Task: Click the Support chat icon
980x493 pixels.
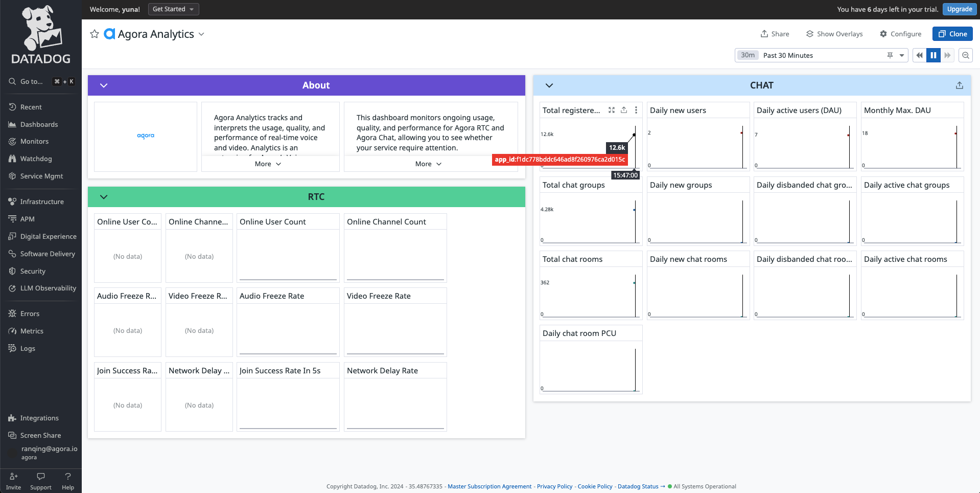Action: [41, 476]
